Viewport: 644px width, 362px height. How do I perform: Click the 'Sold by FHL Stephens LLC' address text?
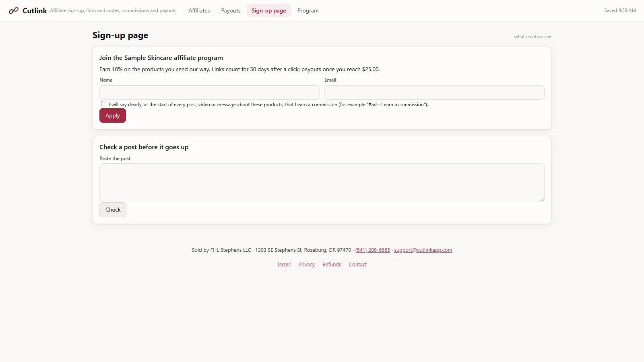(271, 250)
